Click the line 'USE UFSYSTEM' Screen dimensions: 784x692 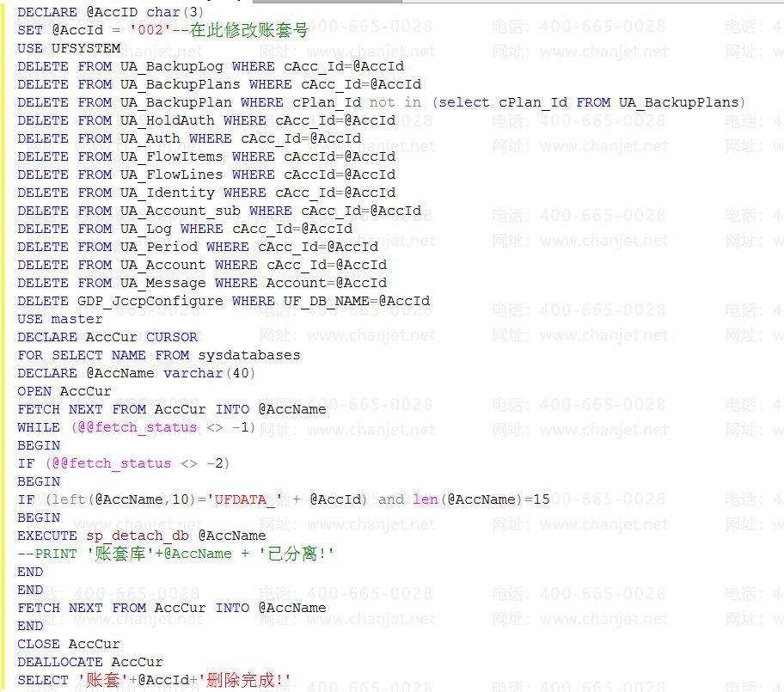(69, 48)
